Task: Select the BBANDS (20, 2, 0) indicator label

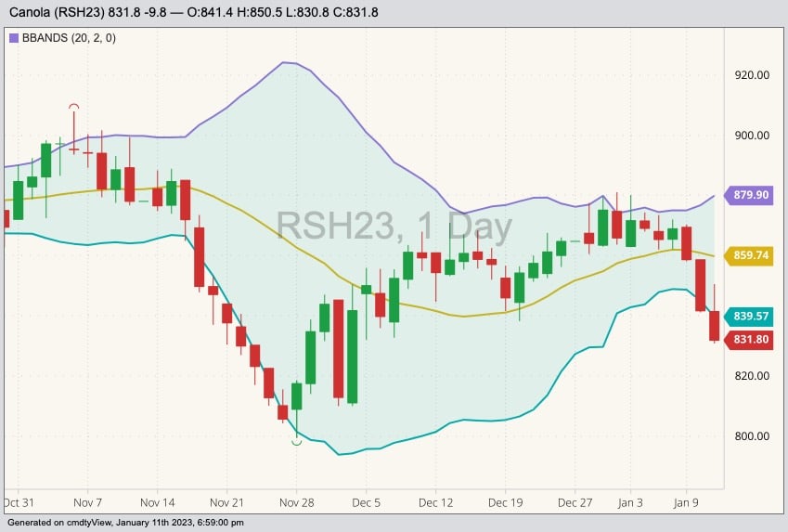Action: point(62,38)
